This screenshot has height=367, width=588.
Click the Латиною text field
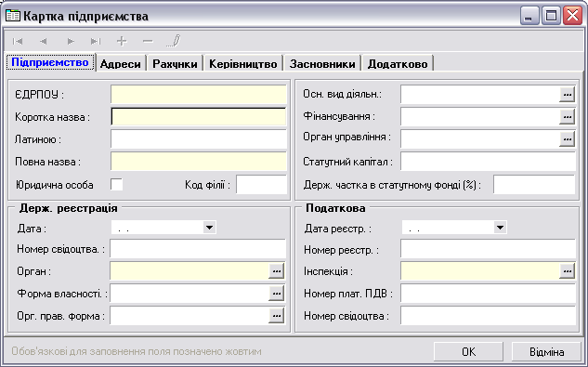[x=199, y=139]
